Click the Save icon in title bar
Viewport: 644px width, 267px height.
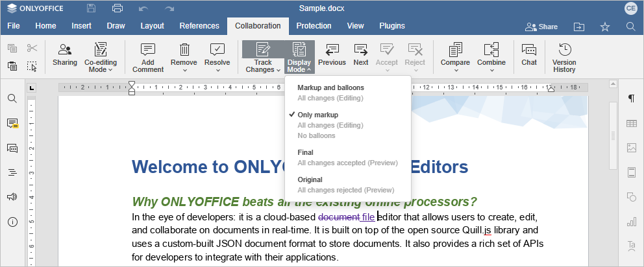click(91, 8)
